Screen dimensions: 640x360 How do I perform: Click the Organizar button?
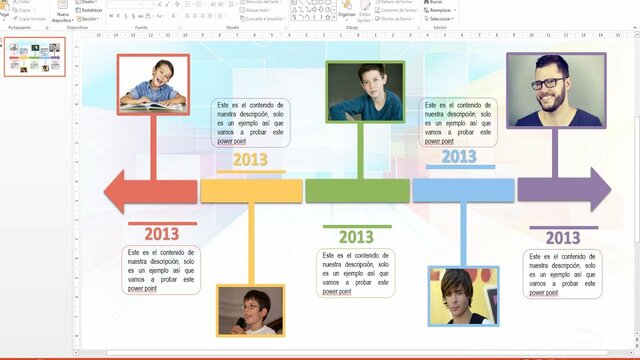(347, 11)
